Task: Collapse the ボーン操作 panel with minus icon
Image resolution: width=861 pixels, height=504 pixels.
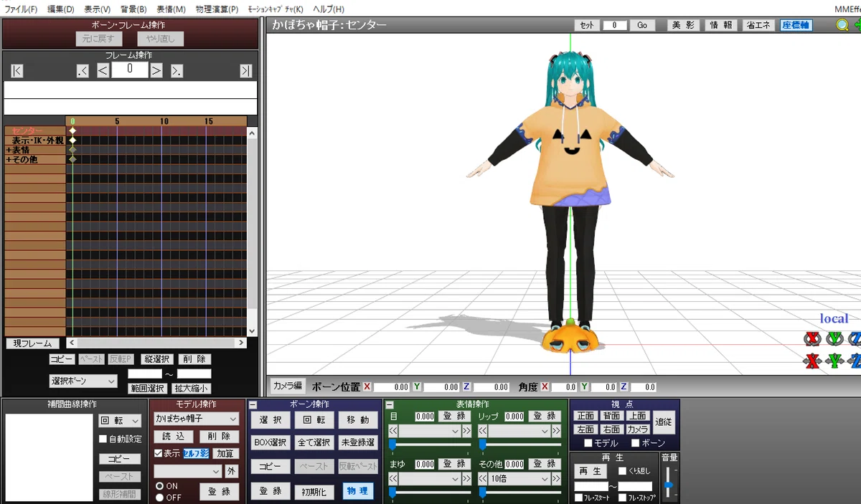Action: point(253,405)
